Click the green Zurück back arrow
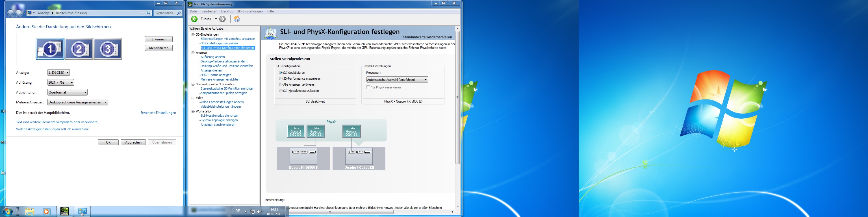Image resolution: width=868 pixels, height=217 pixels. 194,19
